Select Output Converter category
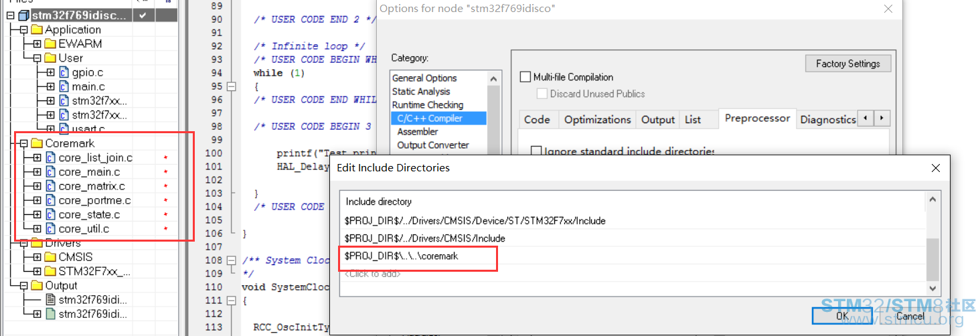 point(433,145)
